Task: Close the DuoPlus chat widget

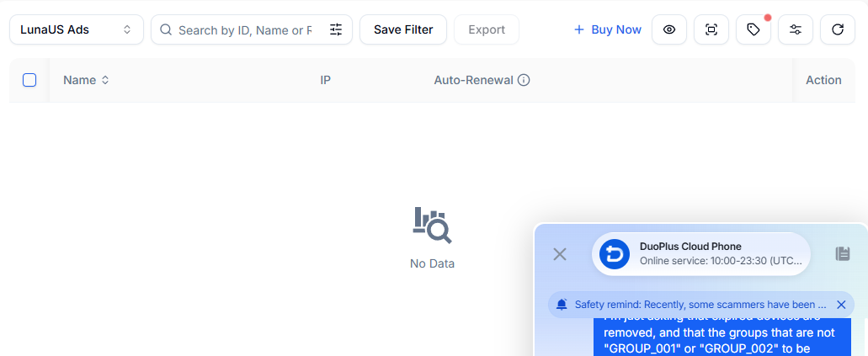Action: coord(560,254)
